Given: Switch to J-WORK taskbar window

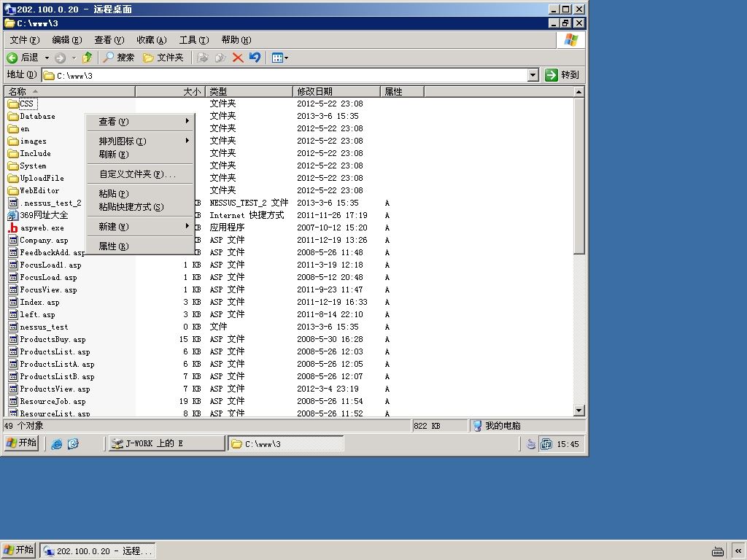Looking at the screenshot, I should 166,444.
